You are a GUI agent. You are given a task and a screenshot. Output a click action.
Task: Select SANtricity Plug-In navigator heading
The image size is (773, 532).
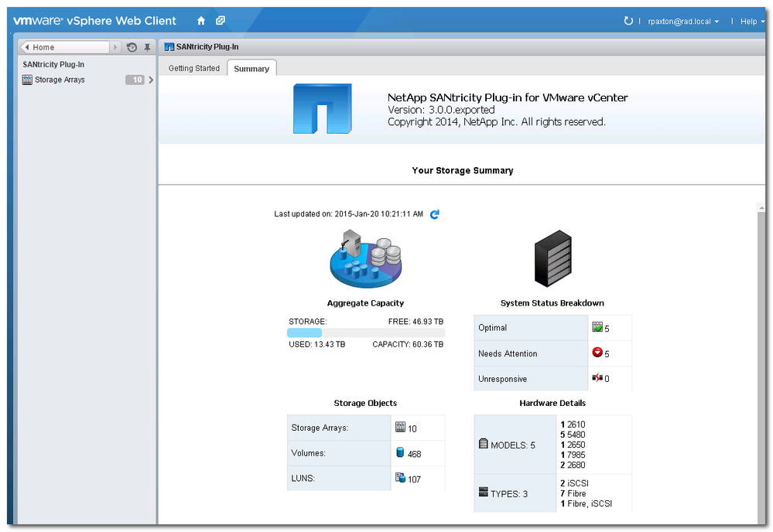[x=53, y=64]
